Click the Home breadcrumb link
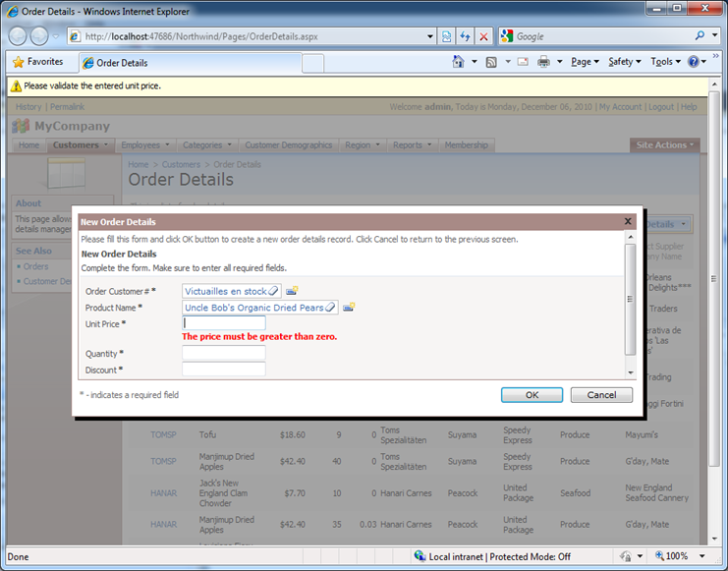The image size is (728, 571). [x=138, y=164]
